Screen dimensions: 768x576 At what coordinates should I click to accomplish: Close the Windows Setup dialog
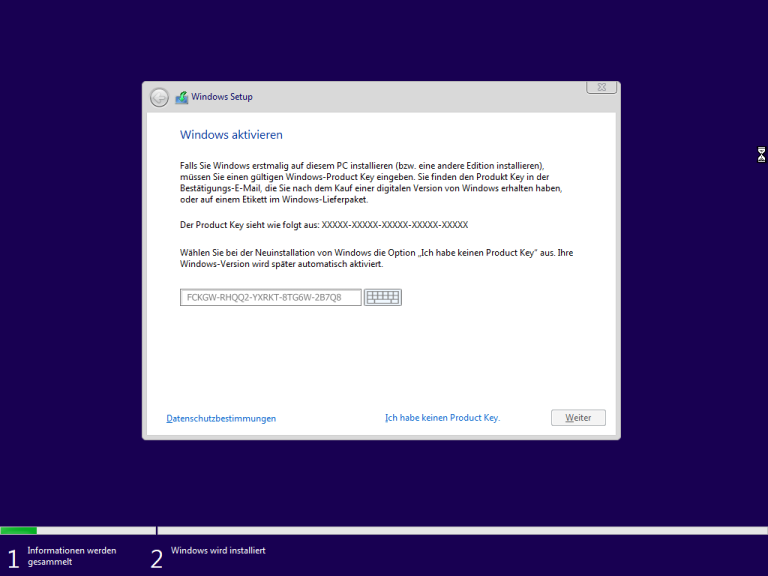(x=601, y=87)
